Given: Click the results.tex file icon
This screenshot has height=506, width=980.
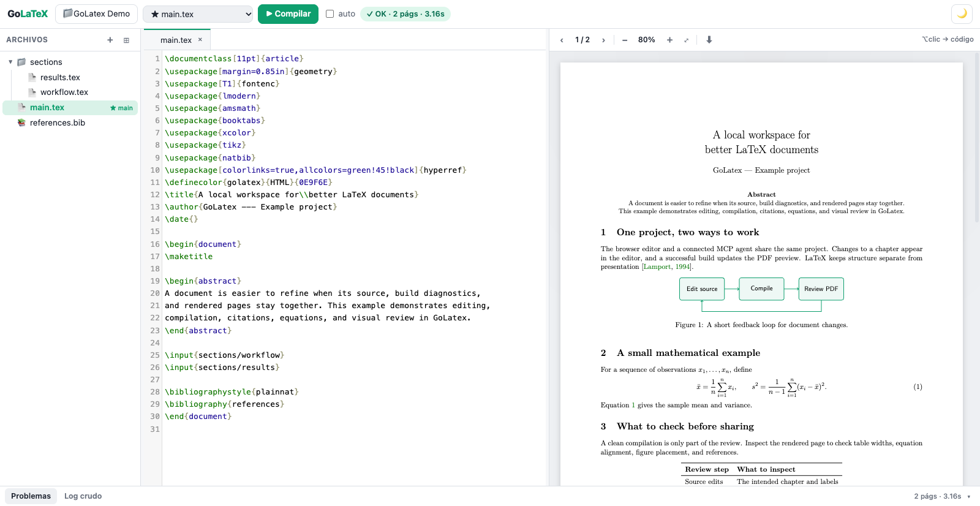Looking at the screenshot, I should 32,77.
